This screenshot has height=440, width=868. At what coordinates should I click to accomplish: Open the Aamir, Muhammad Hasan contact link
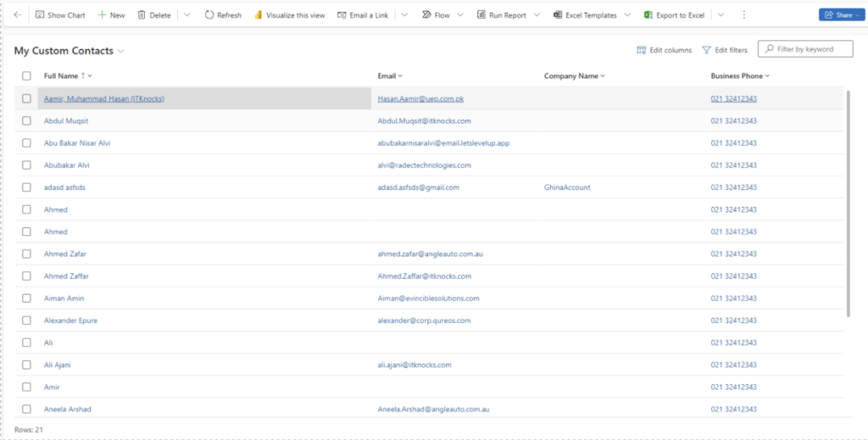pyautogui.click(x=103, y=99)
